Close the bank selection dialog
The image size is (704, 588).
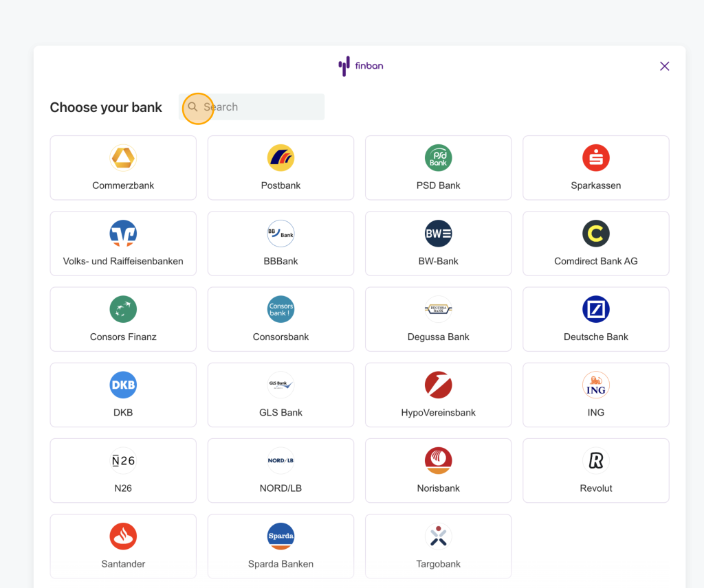(664, 67)
